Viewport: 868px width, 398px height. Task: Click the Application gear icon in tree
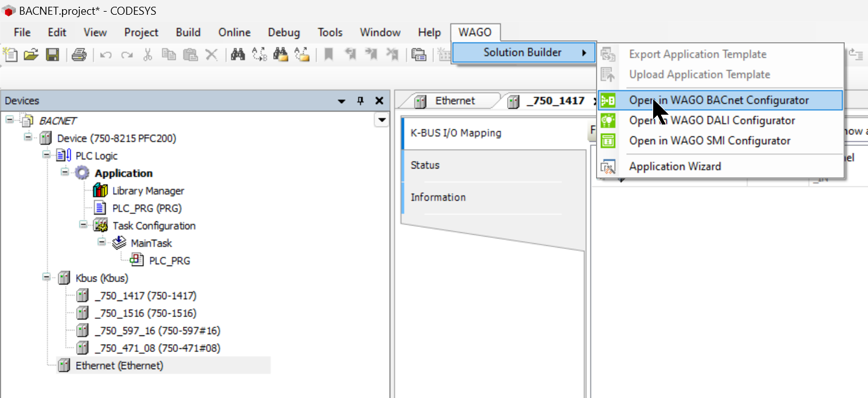coord(82,173)
